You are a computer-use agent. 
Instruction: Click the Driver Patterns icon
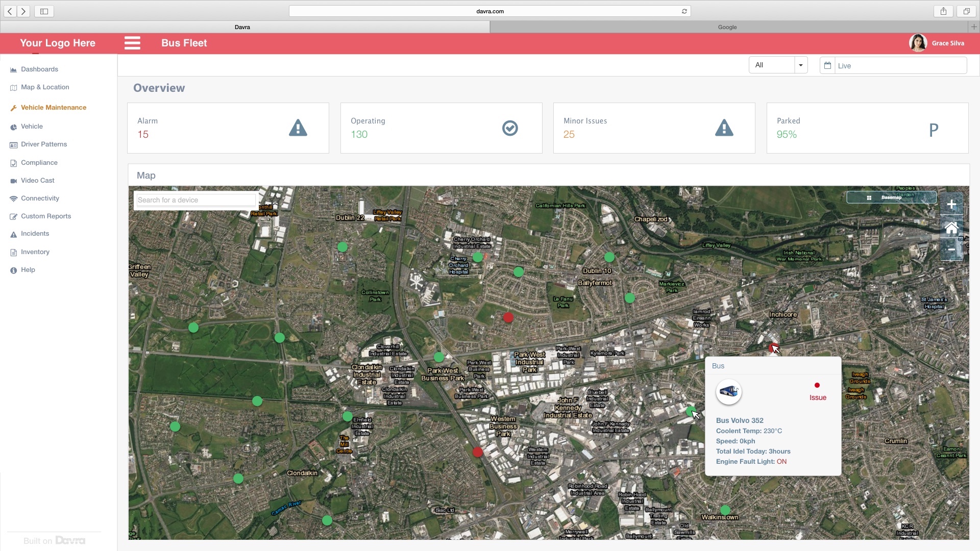[14, 145]
